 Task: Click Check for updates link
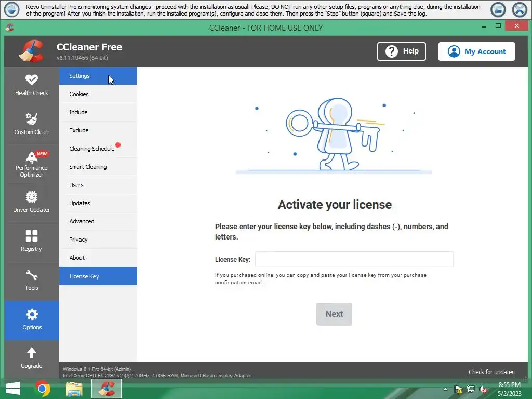click(491, 372)
